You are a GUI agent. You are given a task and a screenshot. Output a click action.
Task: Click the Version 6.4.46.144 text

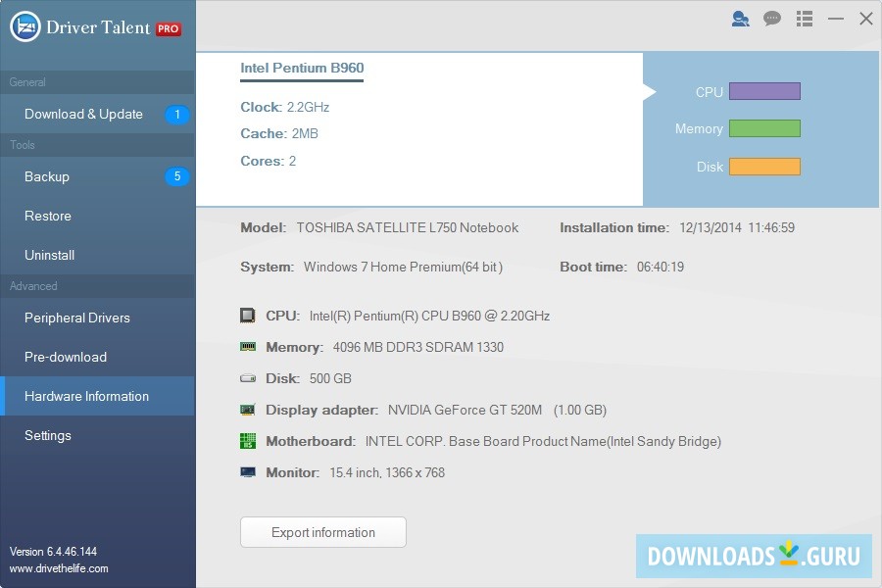pos(54,552)
